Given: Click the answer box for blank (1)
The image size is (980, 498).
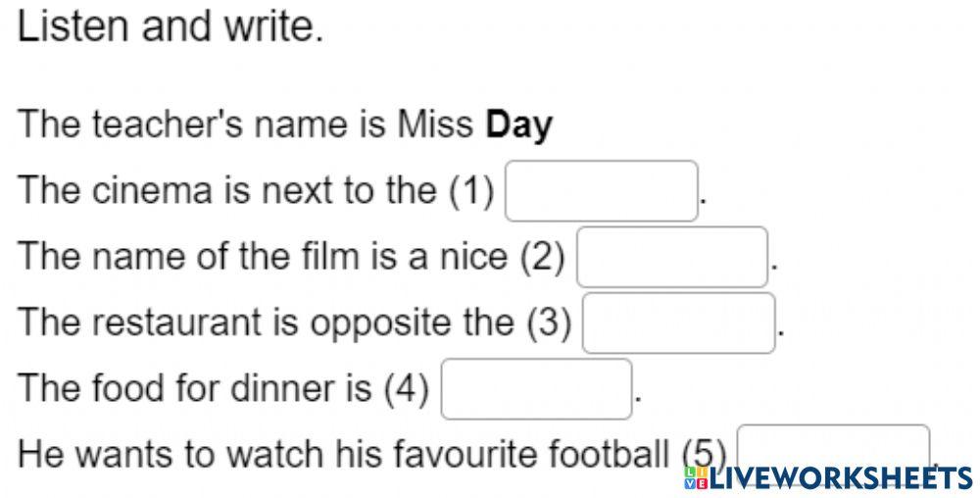Looking at the screenshot, I should coord(601,191).
